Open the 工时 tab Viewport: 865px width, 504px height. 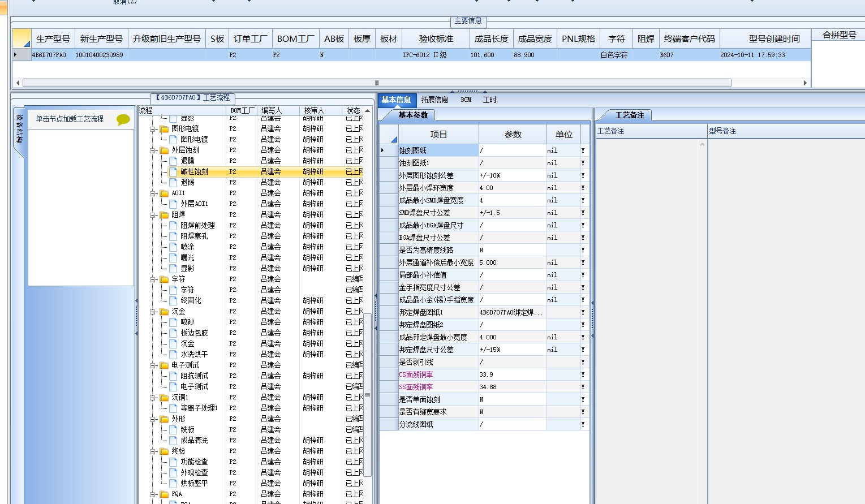click(490, 100)
